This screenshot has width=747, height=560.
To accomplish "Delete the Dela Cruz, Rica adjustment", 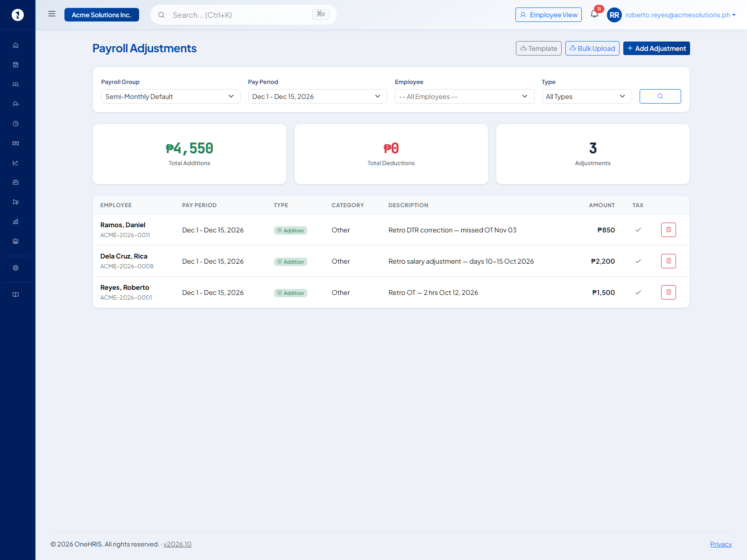I will click(x=669, y=261).
